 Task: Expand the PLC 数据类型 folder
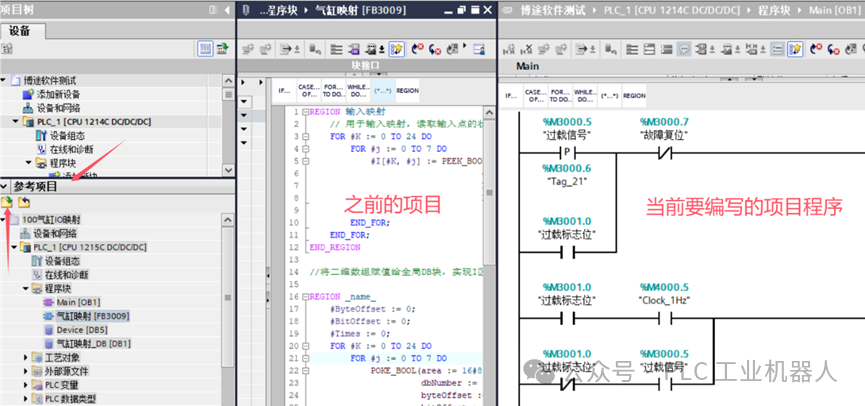click(x=26, y=399)
